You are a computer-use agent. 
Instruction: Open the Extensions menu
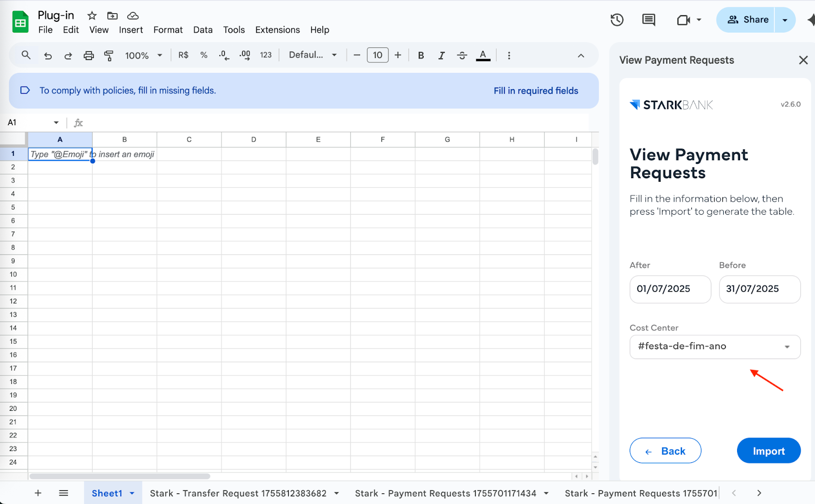point(278,30)
